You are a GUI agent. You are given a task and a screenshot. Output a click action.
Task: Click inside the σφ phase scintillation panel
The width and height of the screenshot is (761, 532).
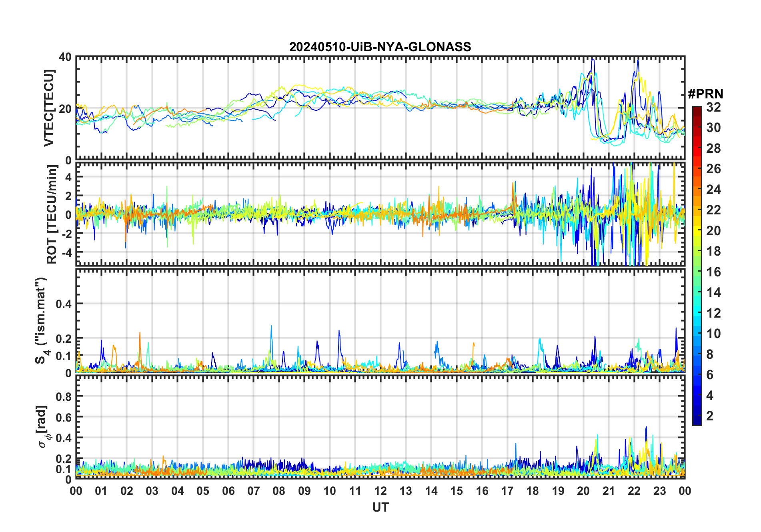380,427
